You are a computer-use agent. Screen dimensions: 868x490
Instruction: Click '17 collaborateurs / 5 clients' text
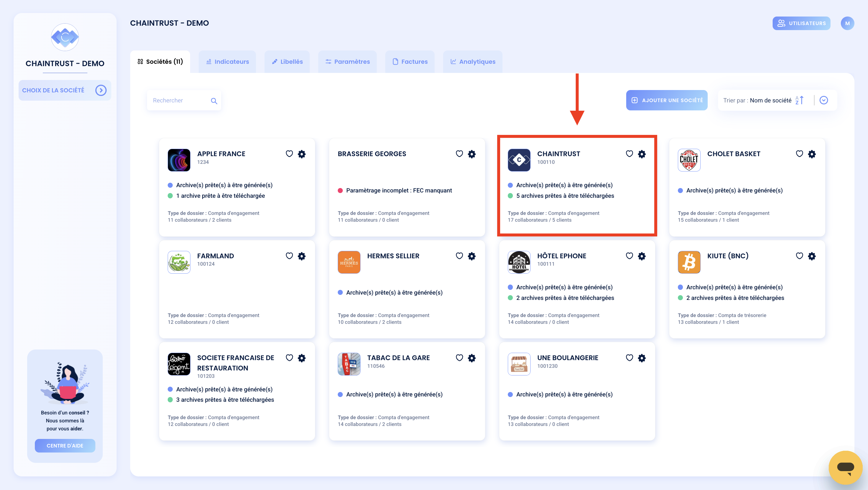tap(539, 220)
